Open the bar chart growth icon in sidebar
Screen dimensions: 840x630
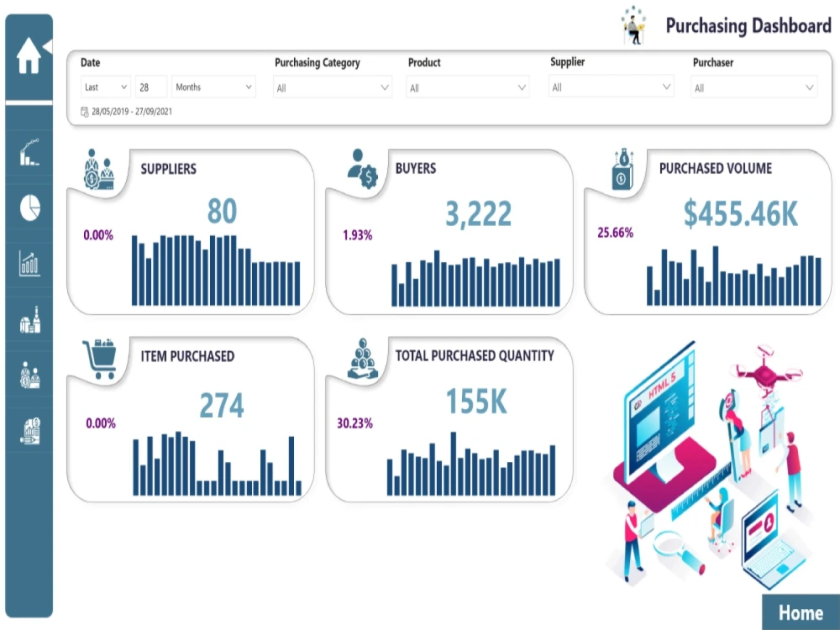pyautogui.click(x=29, y=265)
